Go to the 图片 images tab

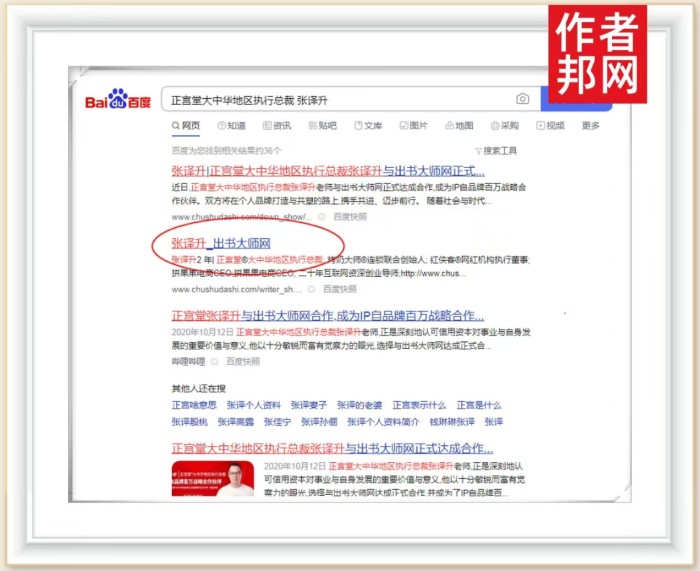[413, 126]
